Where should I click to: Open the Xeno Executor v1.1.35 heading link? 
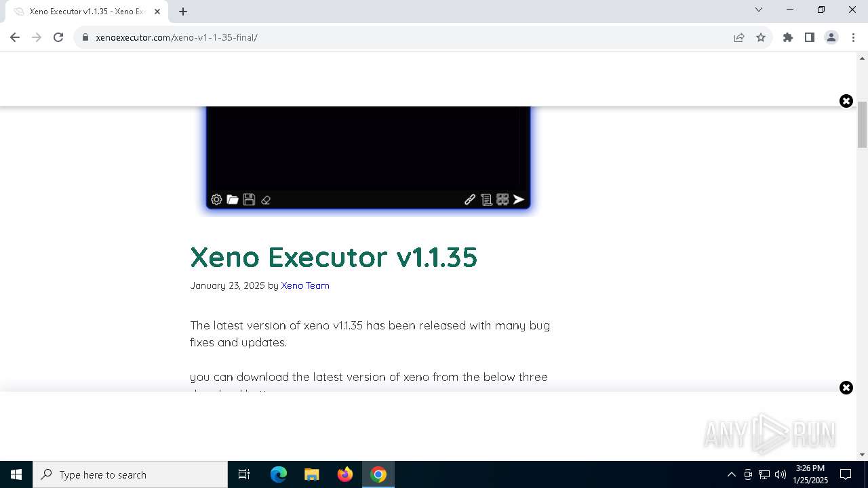[334, 257]
